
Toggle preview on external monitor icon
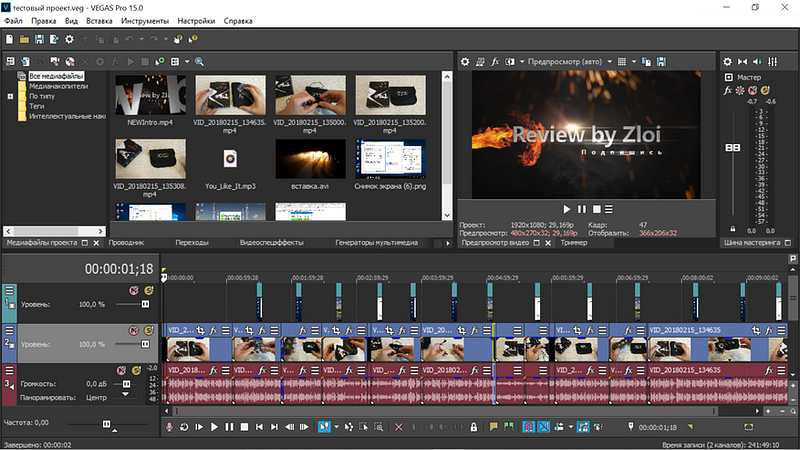click(x=480, y=62)
